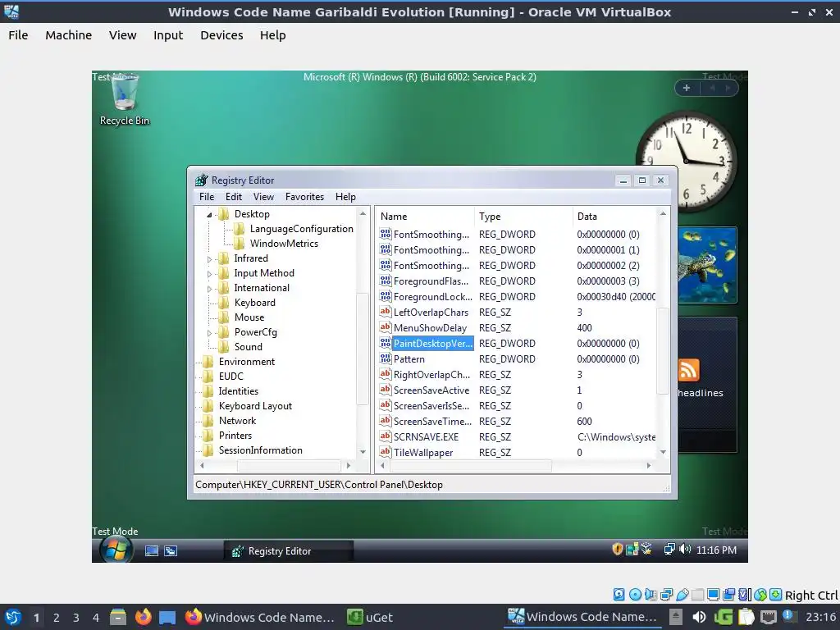
Task: Click the guest network tray icon
Action: [x=669, y=549]
